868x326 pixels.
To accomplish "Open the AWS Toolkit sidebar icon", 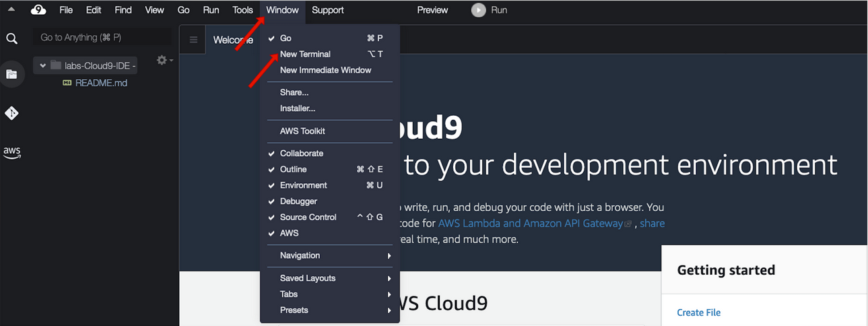I will coord(11,152).
